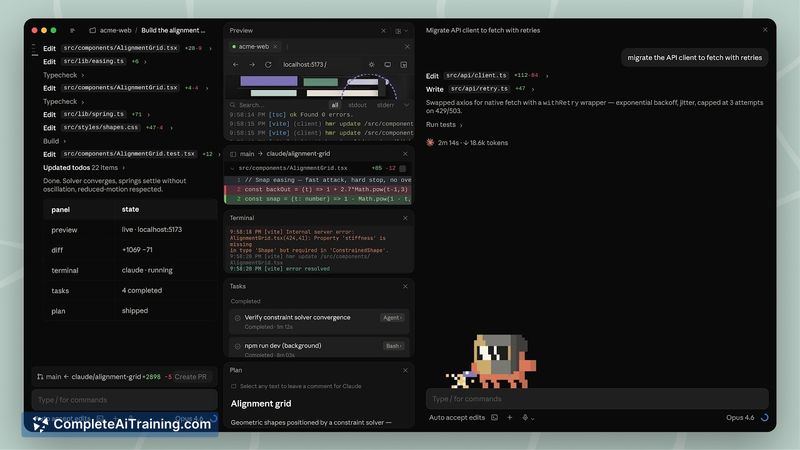Viewport: 800px width, 450px height.
Task: Toggle preview theme with the sun icon
Action: coord(371,65)
